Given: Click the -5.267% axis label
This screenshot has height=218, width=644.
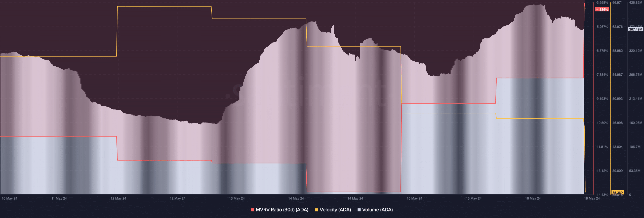Looking at the screenshot, I should pos(602,27).
